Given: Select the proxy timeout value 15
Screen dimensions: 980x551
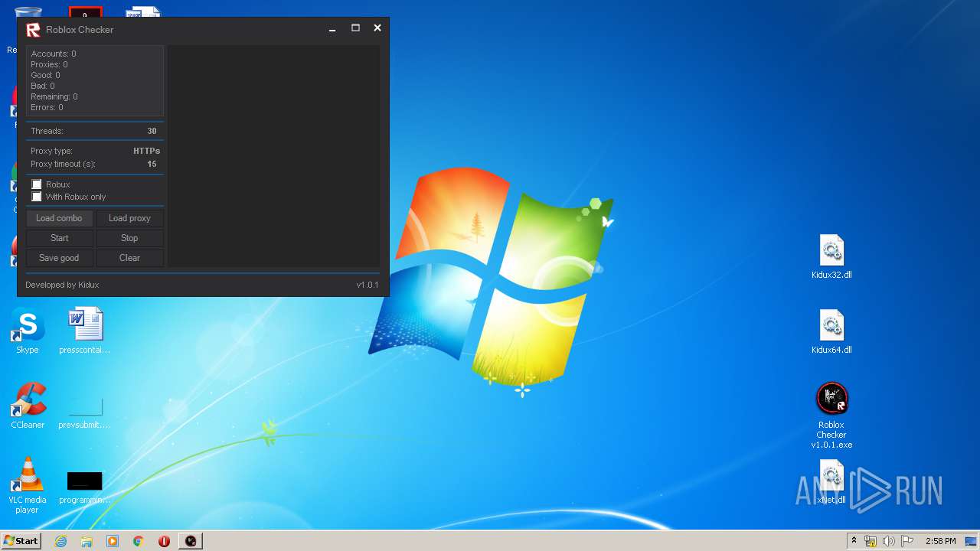Looking at the screenshot, I should click(x=152, y=164).
